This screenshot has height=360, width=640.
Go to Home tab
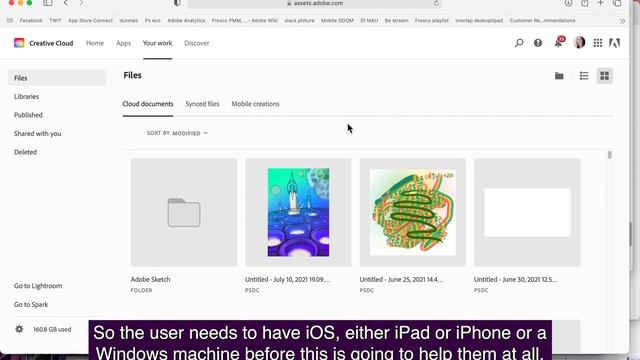[95, 43]
